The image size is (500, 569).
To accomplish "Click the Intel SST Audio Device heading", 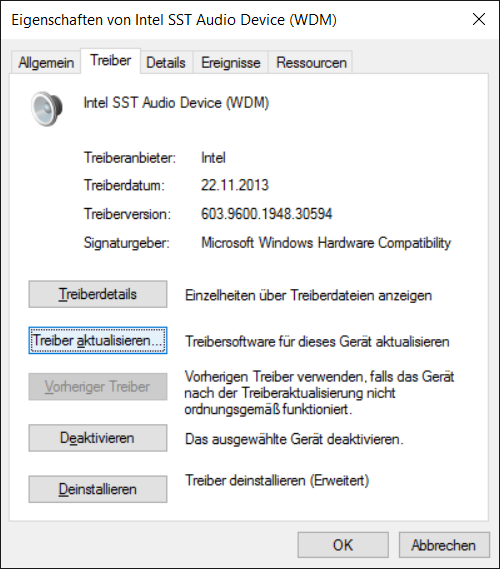I will point(176,103).
